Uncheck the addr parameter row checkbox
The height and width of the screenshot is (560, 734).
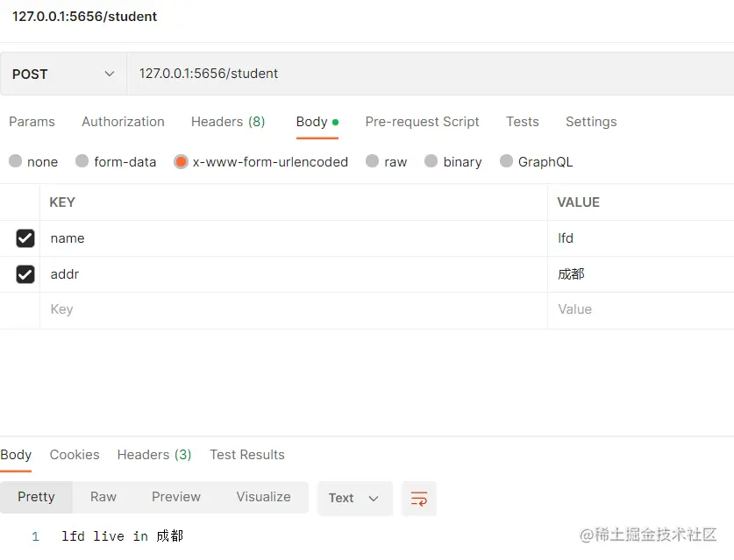25,274
